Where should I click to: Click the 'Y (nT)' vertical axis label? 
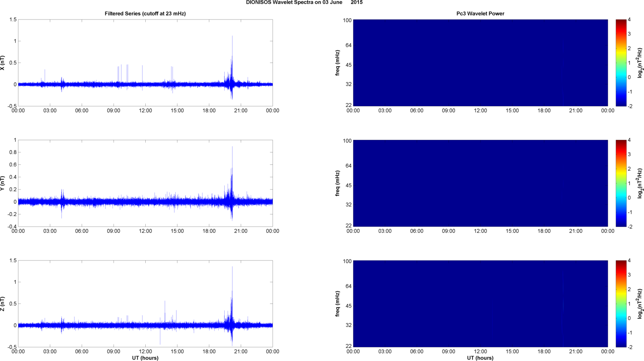click(3, 183)
